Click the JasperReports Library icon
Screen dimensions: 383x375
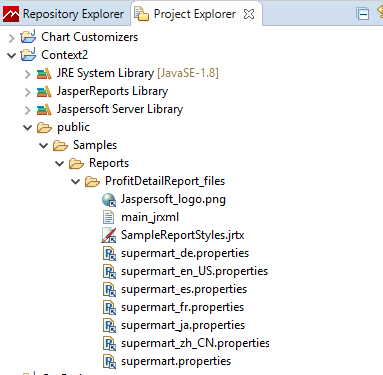(x=44, y=91)
